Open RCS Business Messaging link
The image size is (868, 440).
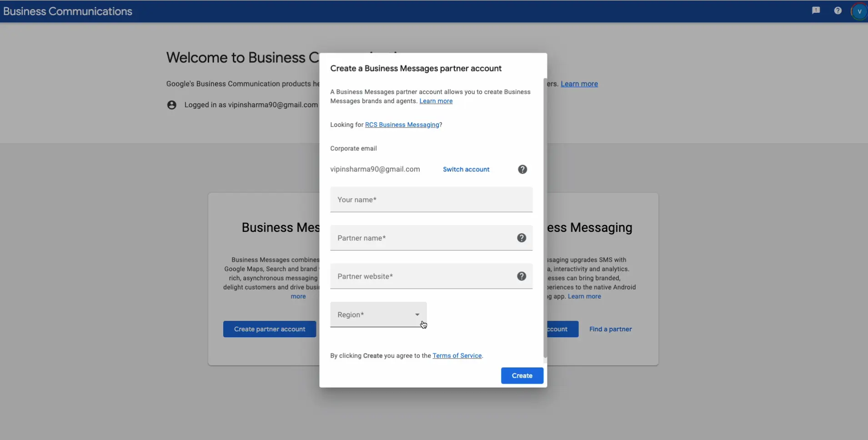pos(402,125)
